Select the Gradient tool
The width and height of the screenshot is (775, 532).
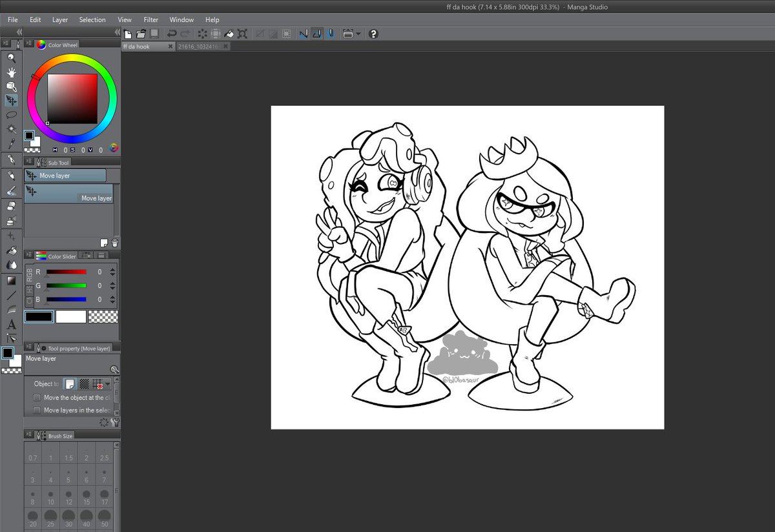tap(11, 280)
